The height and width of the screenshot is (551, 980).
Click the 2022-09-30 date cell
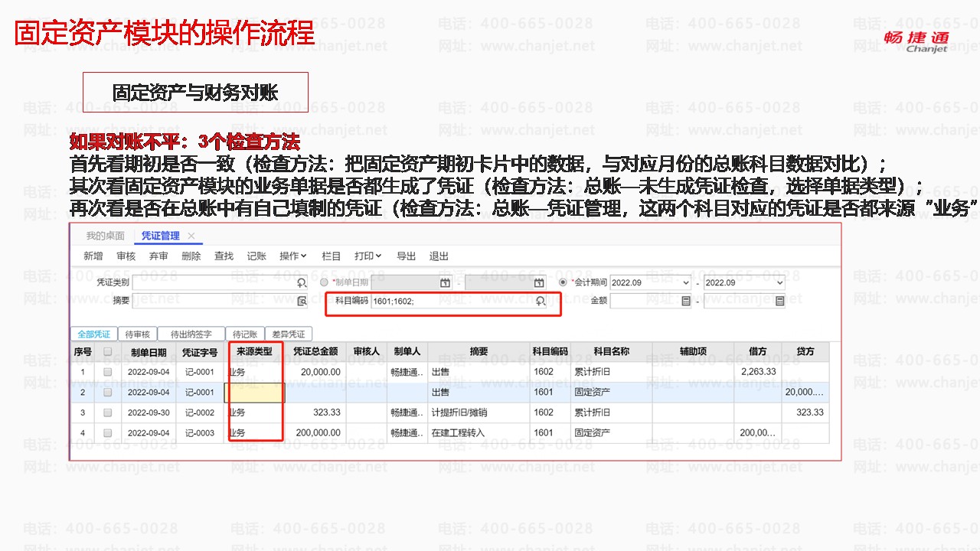tap(148, 412)
